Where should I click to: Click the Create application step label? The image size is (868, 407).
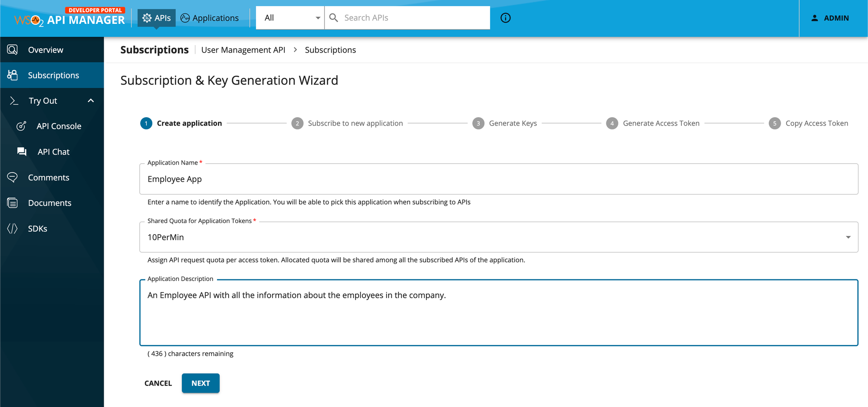[189, 123]
